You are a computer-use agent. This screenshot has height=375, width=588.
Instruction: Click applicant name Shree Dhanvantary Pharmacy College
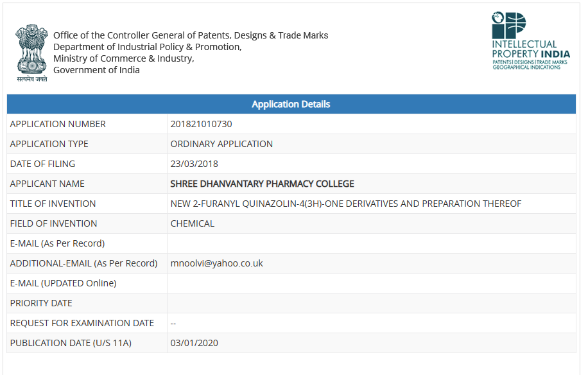click(262, 184)
